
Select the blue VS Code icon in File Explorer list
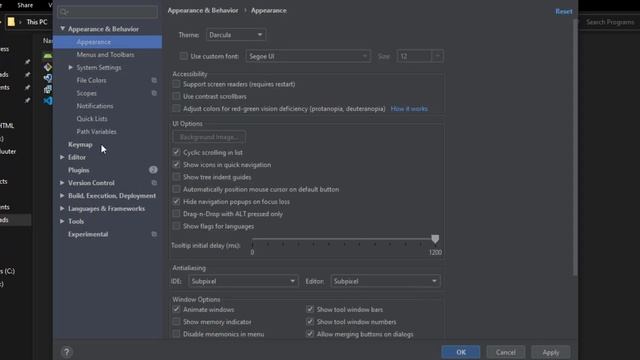pyautogui.click(x=48, y=100)
